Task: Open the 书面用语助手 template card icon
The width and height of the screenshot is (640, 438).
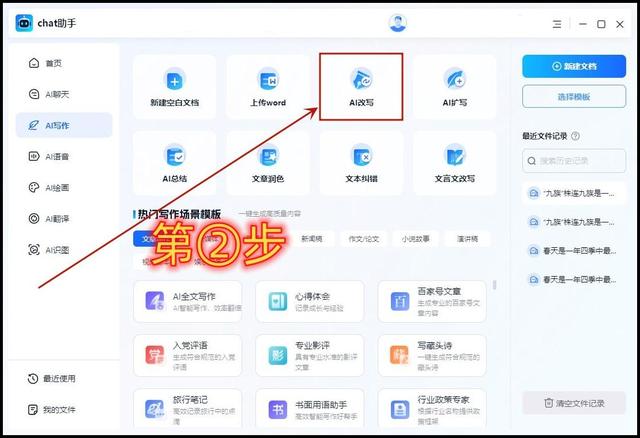Action: 278,409
